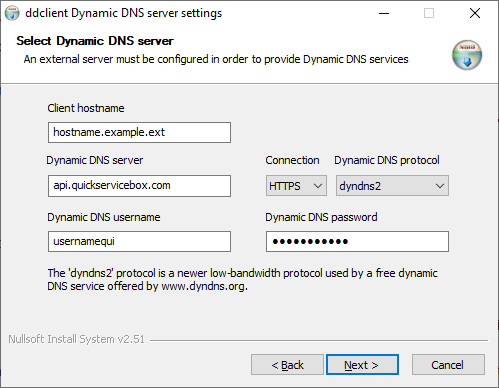This screenshot has height=388, width=499.
Task: Edit the Dynamic DNS server field
Action: pos(139,186)
